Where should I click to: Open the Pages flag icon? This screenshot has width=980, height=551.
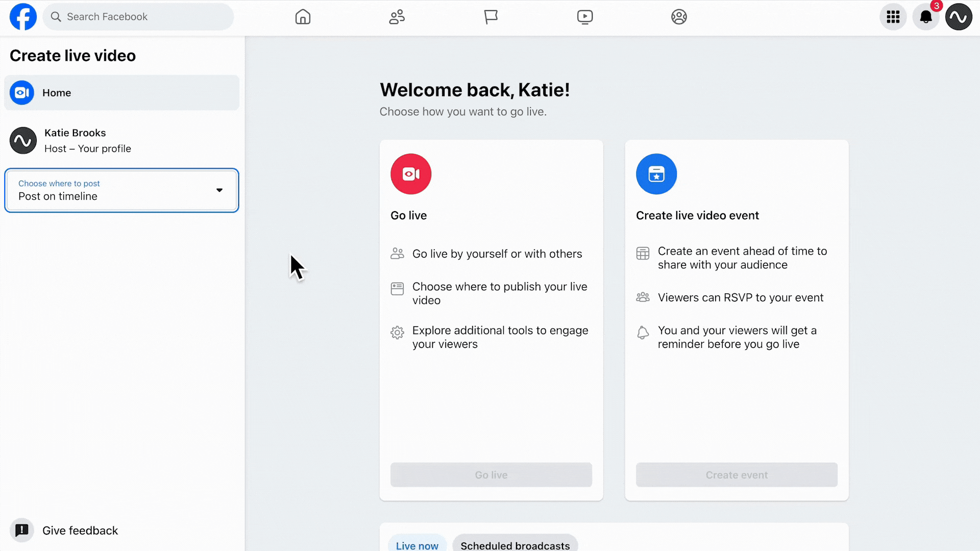(x=491, y=17)
